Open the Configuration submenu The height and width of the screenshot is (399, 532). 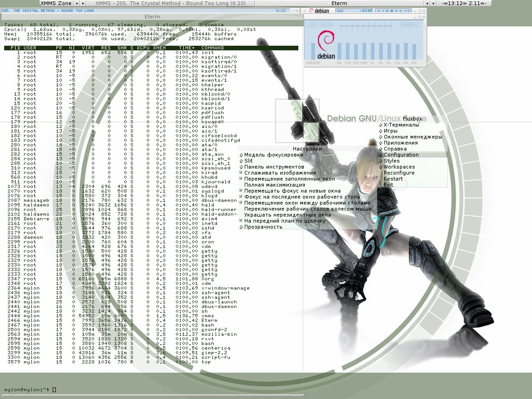click(412, 155)
